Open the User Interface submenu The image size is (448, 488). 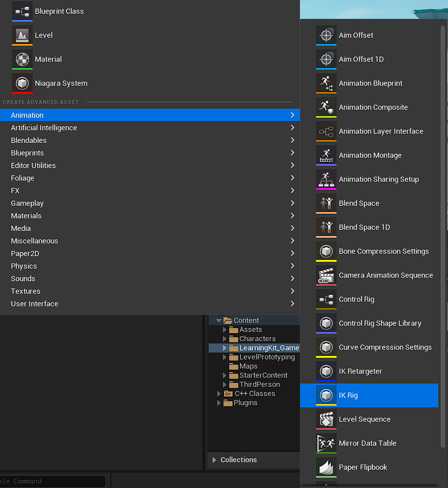coord(150,303)
